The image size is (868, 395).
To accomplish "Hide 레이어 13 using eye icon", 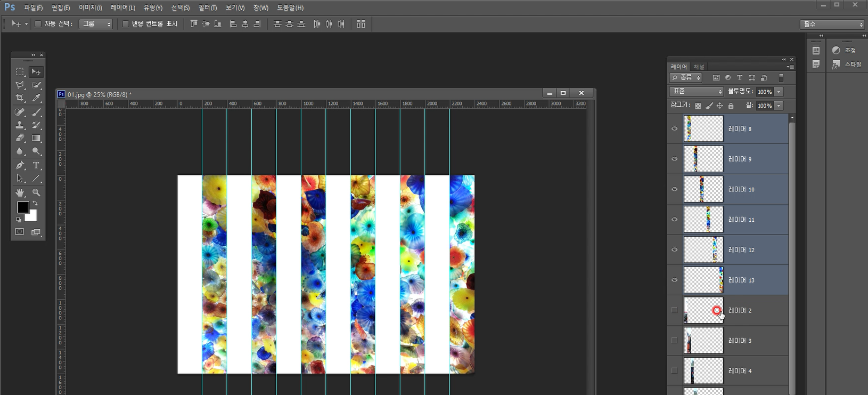I will pyautogui.click(x=675, y=280).
